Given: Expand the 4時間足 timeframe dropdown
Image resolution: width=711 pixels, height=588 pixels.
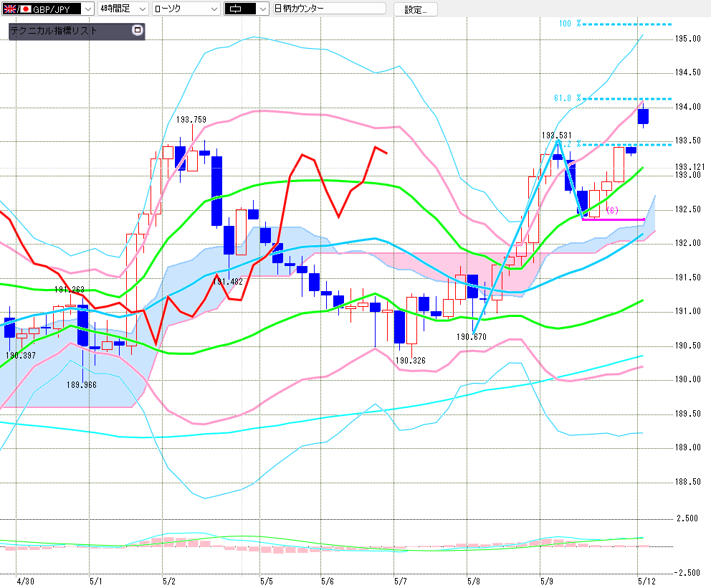Looking at the screenshot, I should [140, 9].
